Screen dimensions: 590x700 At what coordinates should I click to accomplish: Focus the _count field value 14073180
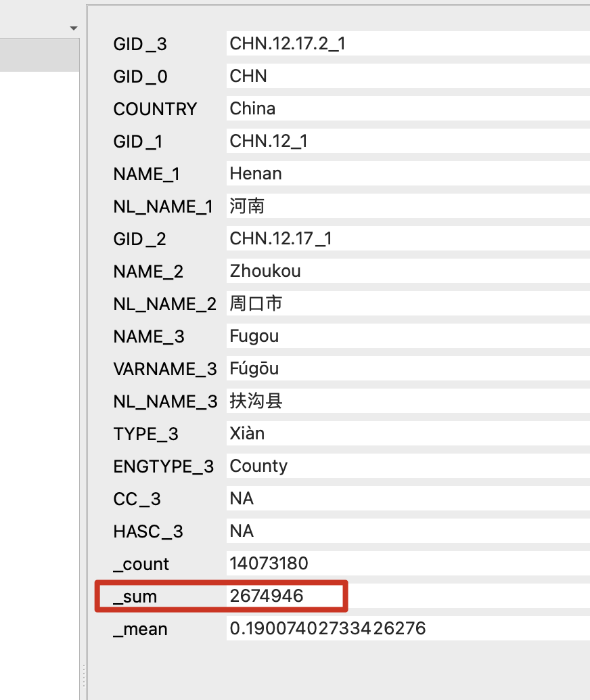(x=406, y=563)
